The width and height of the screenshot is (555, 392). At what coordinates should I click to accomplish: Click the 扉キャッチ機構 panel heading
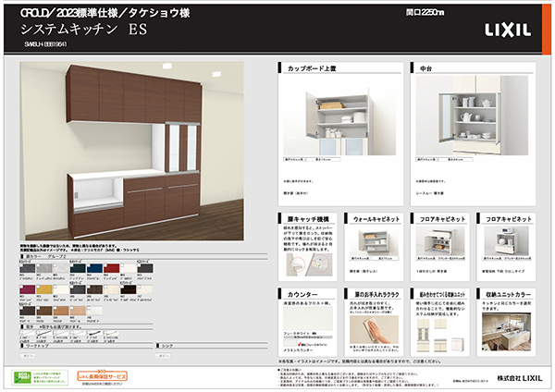pos(308,219)
